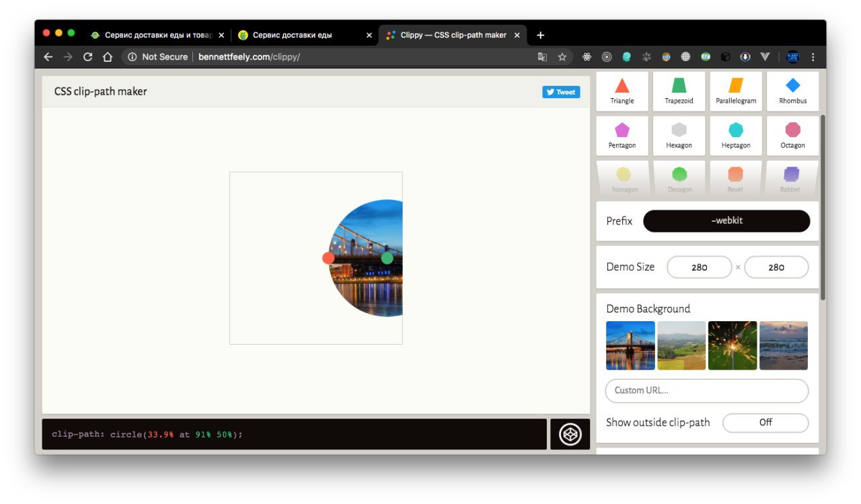The height and width of the screenshot is (504, 861).
Task: Click the green circle center handle
Action: [x=387, y=258]
